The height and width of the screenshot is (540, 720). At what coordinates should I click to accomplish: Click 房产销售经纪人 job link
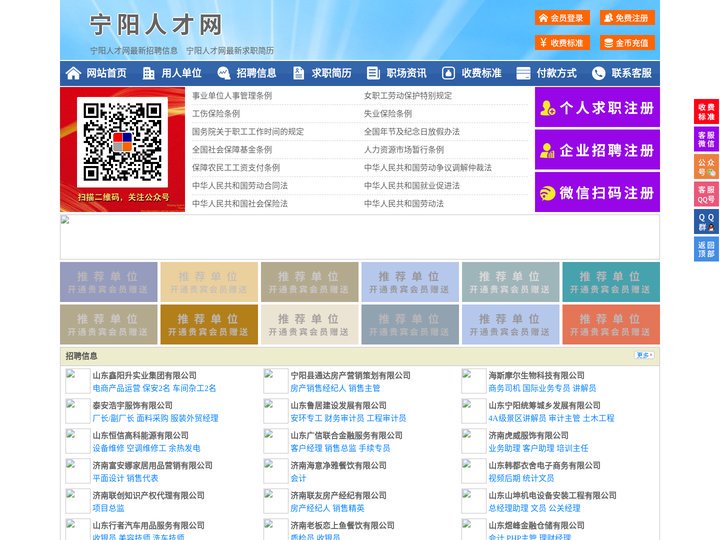point(318,388)
